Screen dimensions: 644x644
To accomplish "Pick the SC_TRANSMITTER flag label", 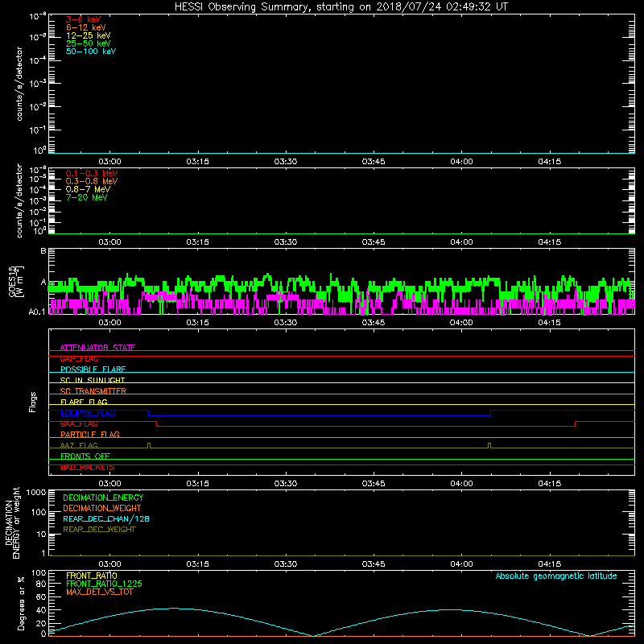I will [x=93, y=391].
